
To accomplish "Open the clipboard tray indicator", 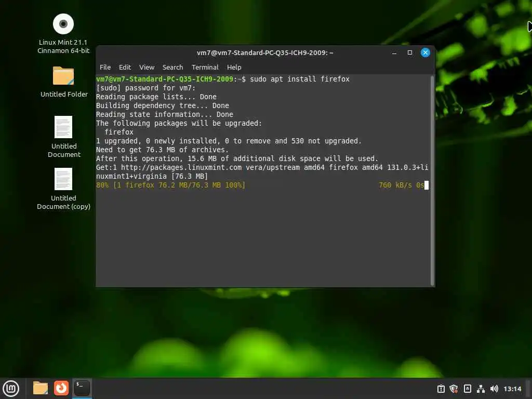I will click(441, 389).
